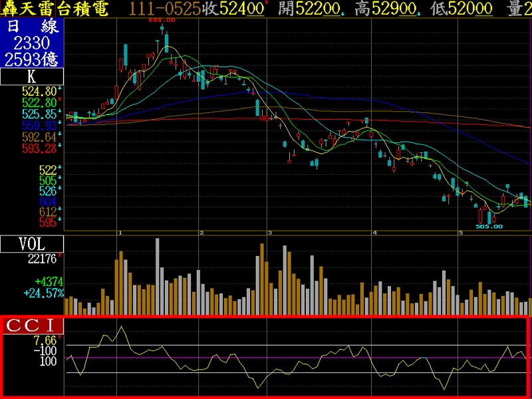Click the green 522.80 moving average value
Screen dimensions: 532x399
[x=39, y=102]
